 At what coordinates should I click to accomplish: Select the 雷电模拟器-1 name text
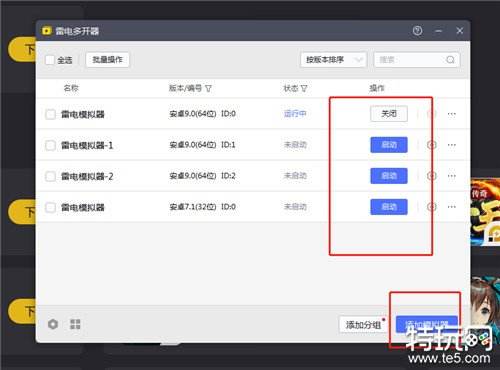point(87,145)
